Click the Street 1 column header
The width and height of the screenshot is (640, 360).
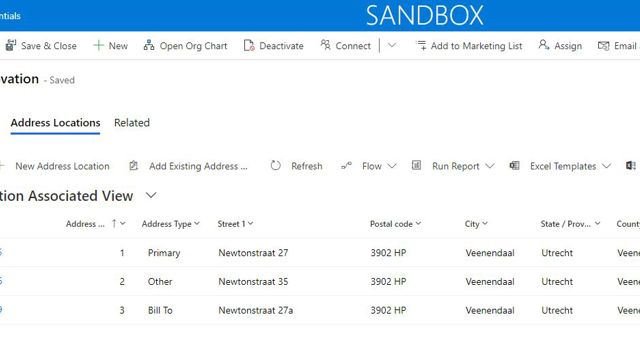231,224
